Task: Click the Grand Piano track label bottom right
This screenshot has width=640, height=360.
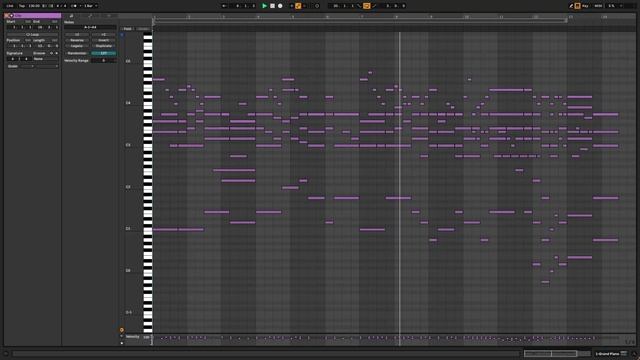Action: click(608, 354)
